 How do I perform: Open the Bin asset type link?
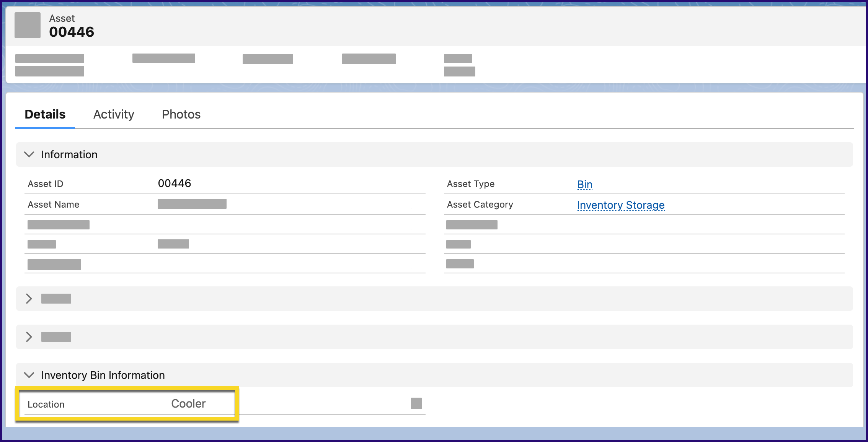coord(584,184)
